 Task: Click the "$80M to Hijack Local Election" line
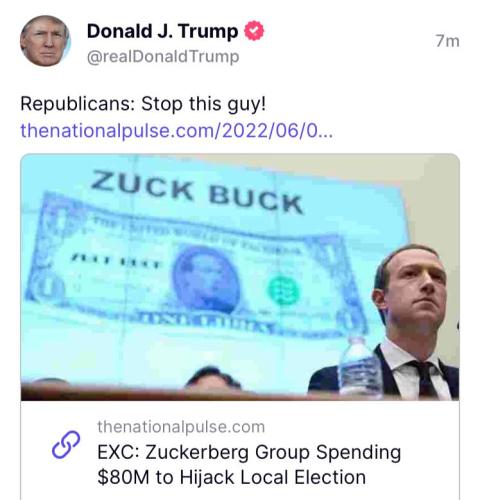[x=232, y=477]
